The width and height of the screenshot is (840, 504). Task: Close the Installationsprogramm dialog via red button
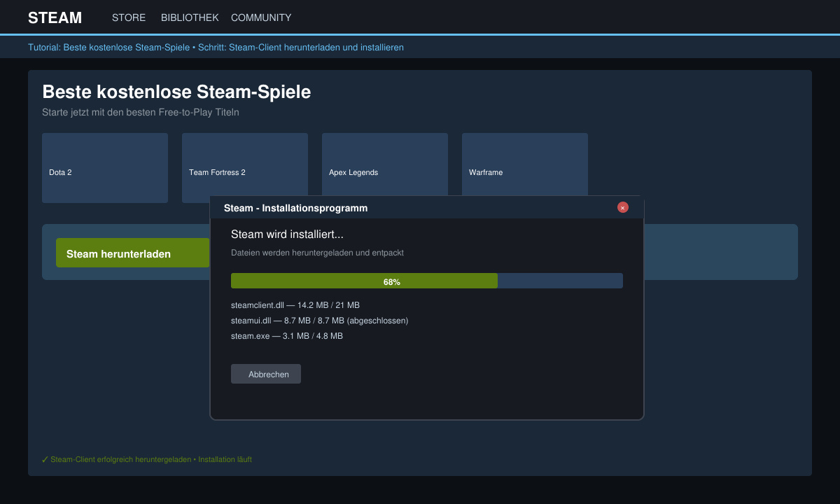click(623, 207)
